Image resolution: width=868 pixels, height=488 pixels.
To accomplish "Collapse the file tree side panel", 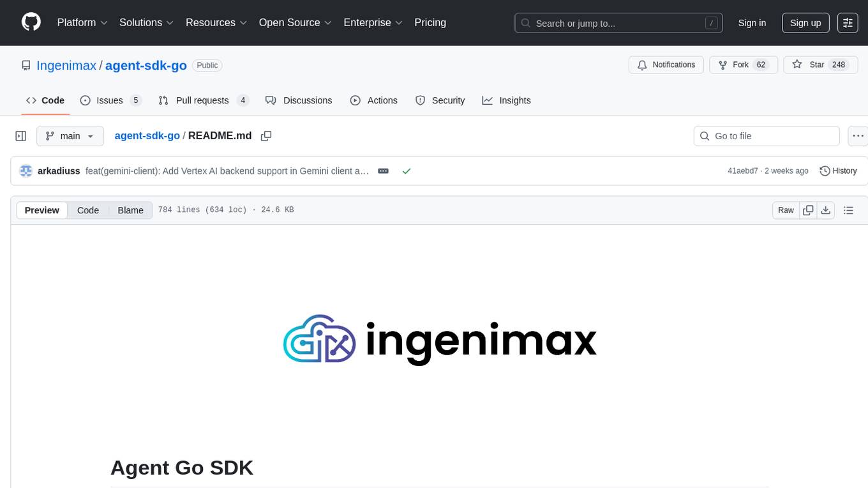I will [x=21, y=136].
